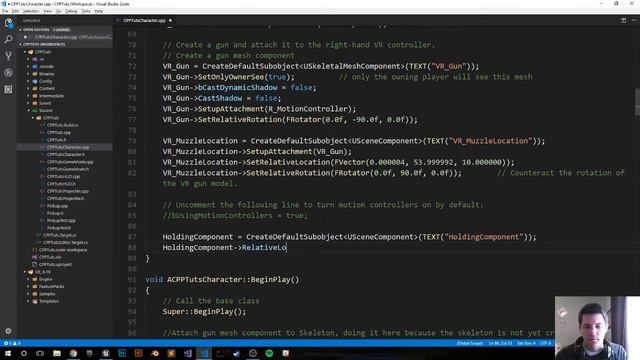
Task: Click unsaved dot on CPPTutsCharacter.cpp tab
Action: [x=170, y=20]
